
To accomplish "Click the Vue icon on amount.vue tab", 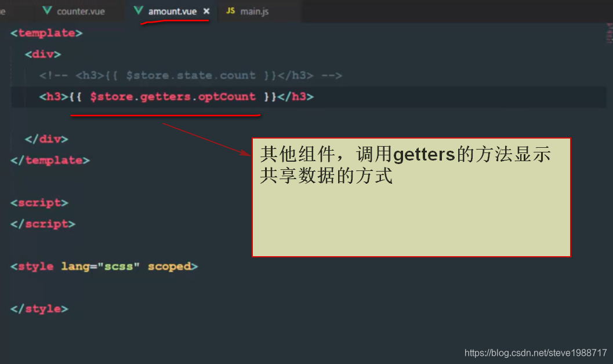I will coord(139,10).
